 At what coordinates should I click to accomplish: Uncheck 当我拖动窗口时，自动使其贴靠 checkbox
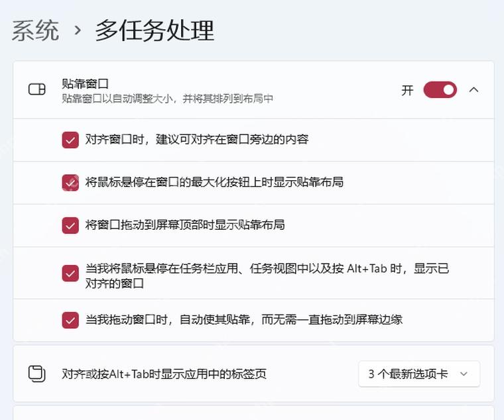[70, 320]
